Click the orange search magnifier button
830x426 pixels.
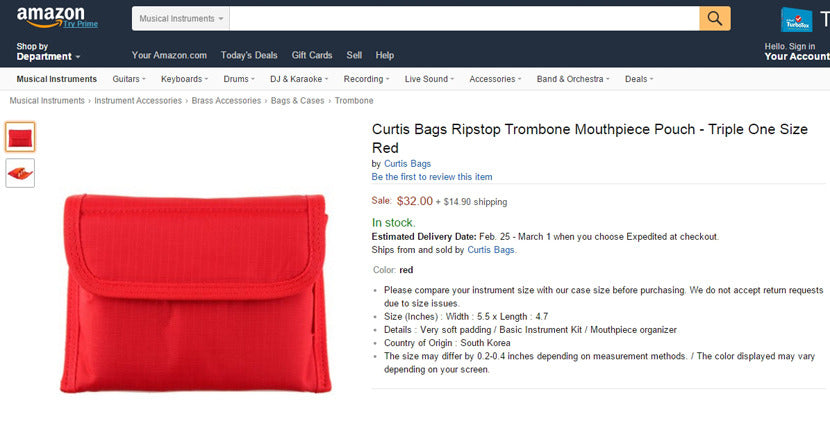(x=714, y=18)
